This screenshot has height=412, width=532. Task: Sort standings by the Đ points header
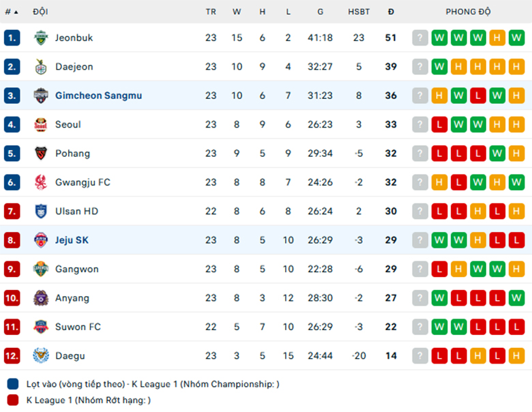click(391, 12)
